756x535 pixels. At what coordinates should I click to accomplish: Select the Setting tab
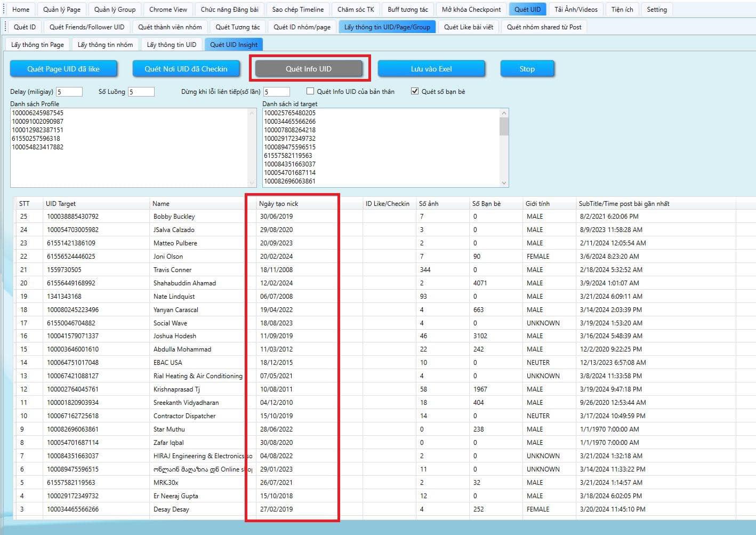coord(656,10)
